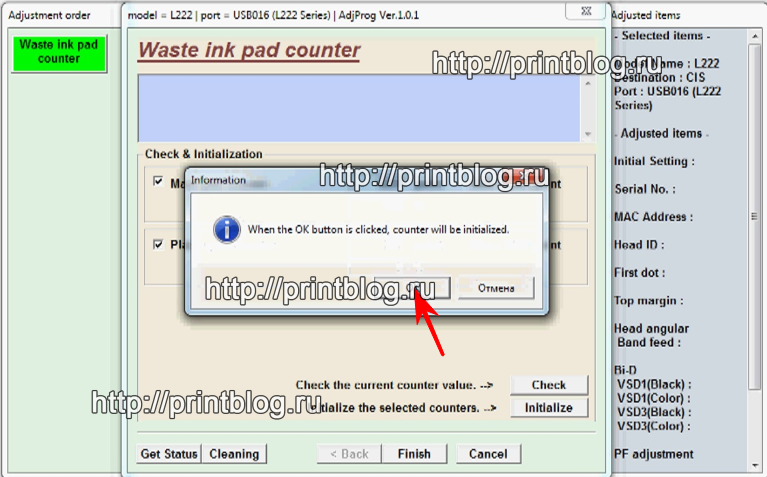Close the AdjProg main window
The height and width of the screenshot is (477, 767).
[x=586, y=11]
